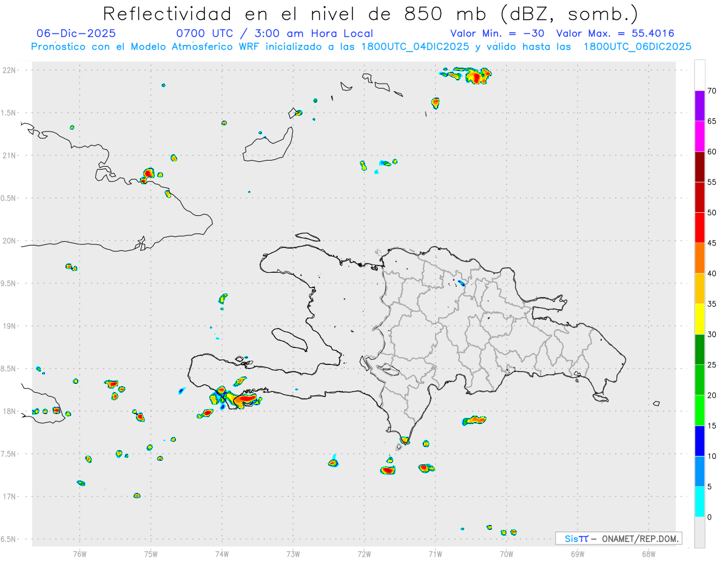Click the longitude axis label '75W'

point(151,554)
